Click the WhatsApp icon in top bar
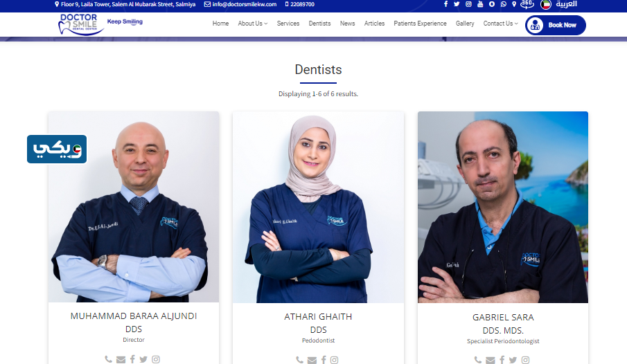Screen dimensions: 627x364 click(x=502, y=4)
